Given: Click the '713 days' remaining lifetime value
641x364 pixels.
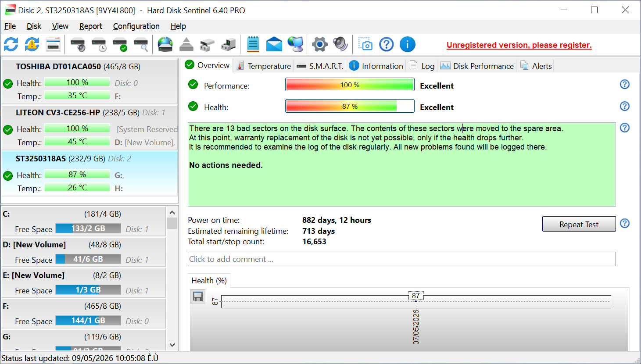Looking at the screenshot, I should coord(319,231).
